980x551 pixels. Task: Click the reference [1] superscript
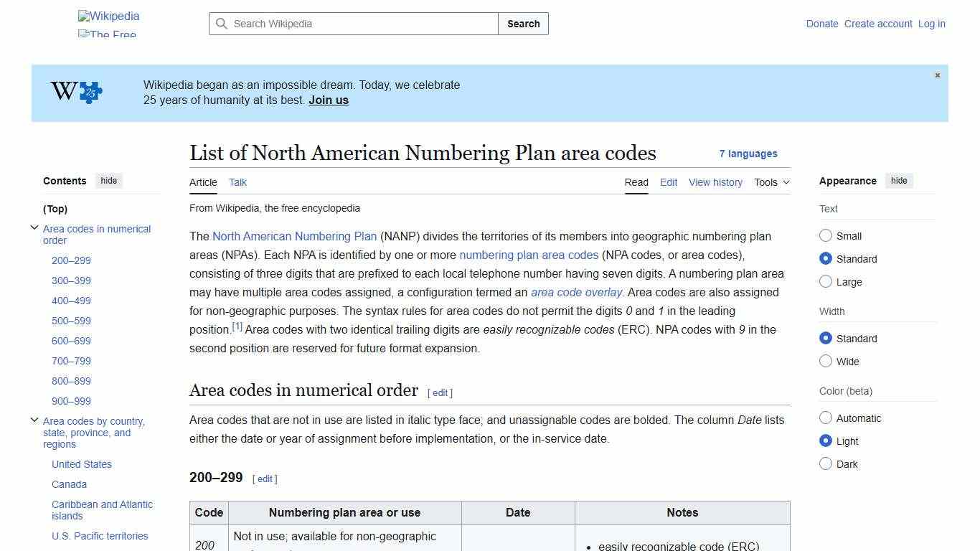click(237, 326)
